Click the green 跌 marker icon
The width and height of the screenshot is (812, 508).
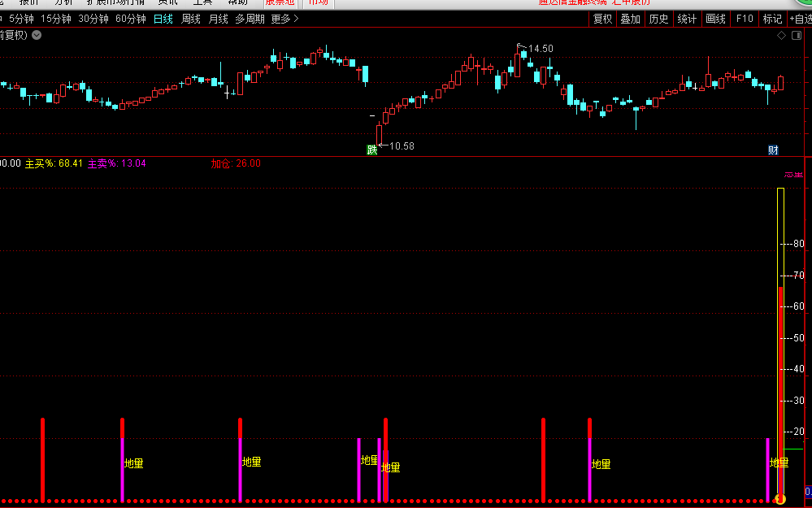pyautogui.click(x=372, y=150)
